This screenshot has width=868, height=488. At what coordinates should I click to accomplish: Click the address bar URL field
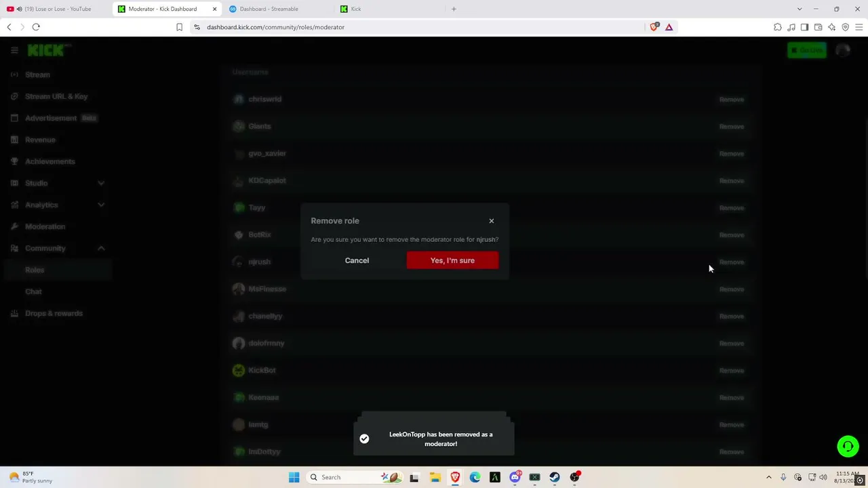coord(424,27)
